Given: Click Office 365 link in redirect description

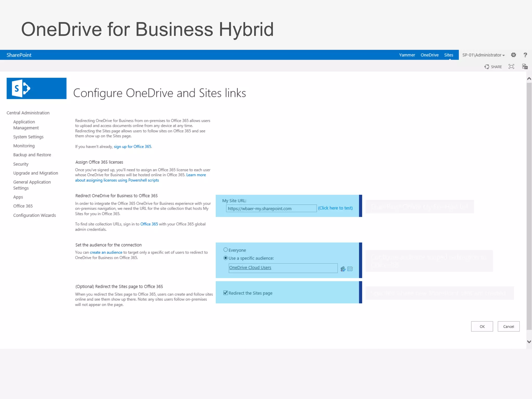Looking at the screenshot, I should 149,224.
